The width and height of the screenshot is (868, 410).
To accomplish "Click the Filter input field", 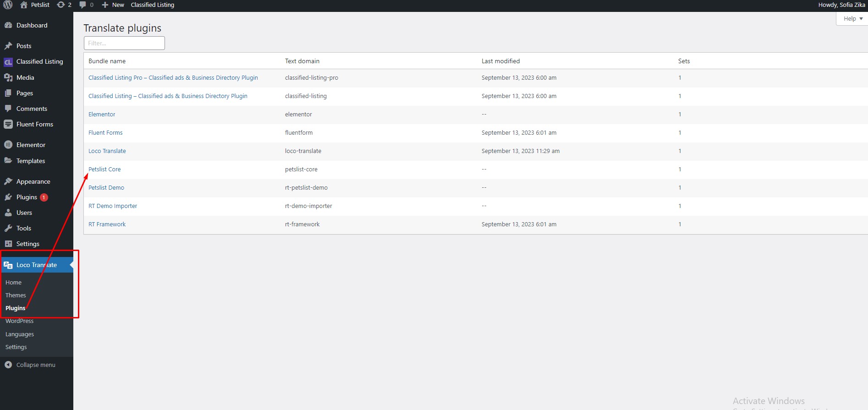I will 124,43.
